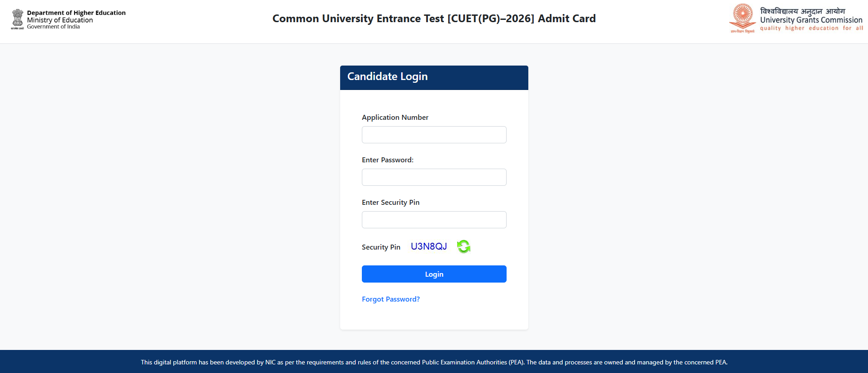Click the Enter Password label

388,160
